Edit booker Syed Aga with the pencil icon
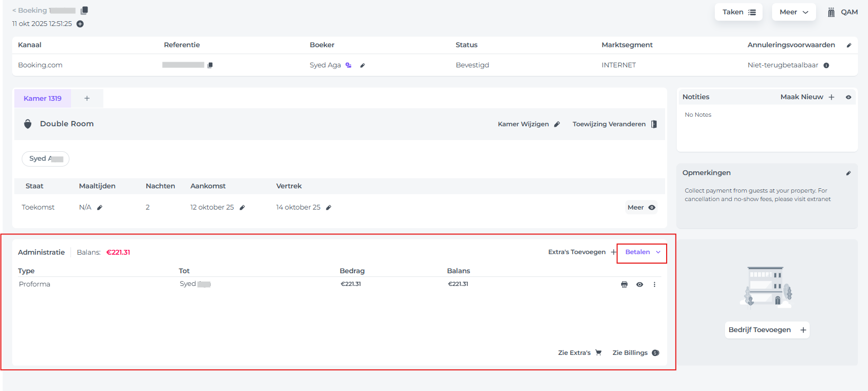868x391 pixels. click(362, 65)
